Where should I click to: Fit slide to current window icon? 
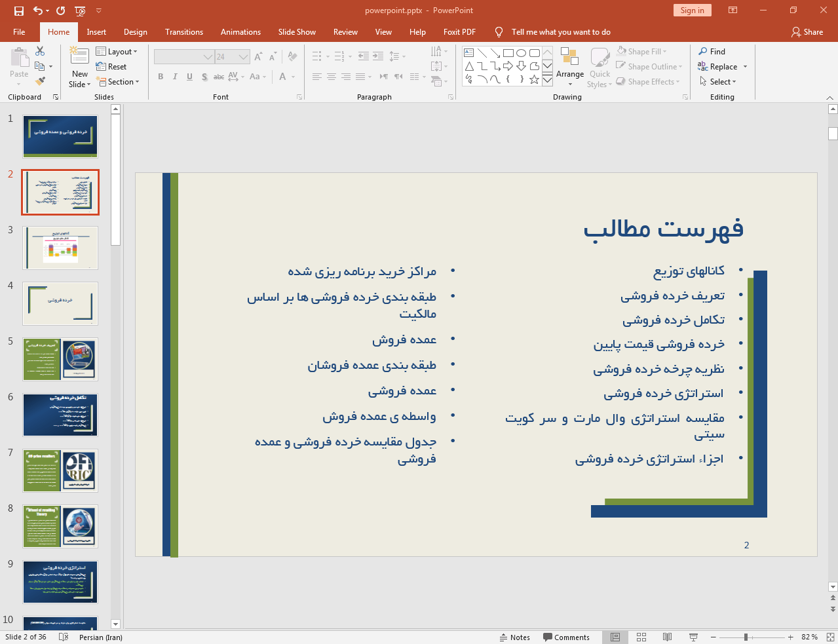830,637
